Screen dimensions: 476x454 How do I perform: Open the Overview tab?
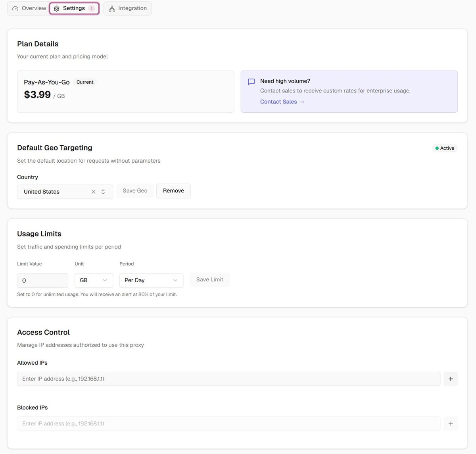point(29,8)
